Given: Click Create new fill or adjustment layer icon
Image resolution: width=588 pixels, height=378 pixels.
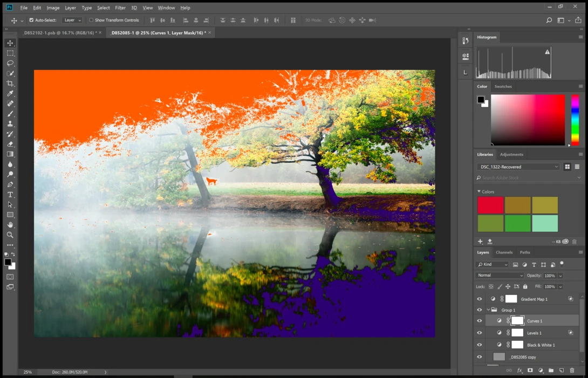Looking at the screenshot, I should (541, 370).
